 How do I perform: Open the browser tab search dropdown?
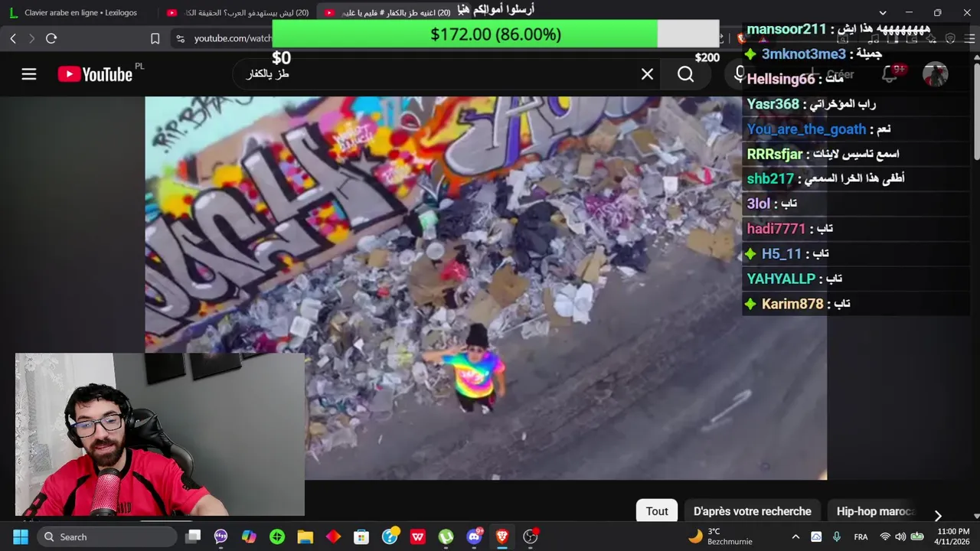(x=883, y=12)
